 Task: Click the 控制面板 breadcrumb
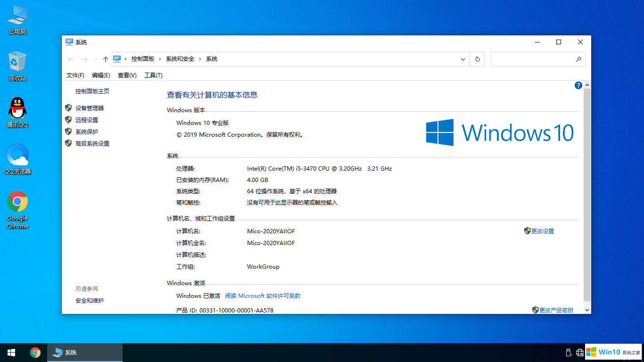[143, 59]
